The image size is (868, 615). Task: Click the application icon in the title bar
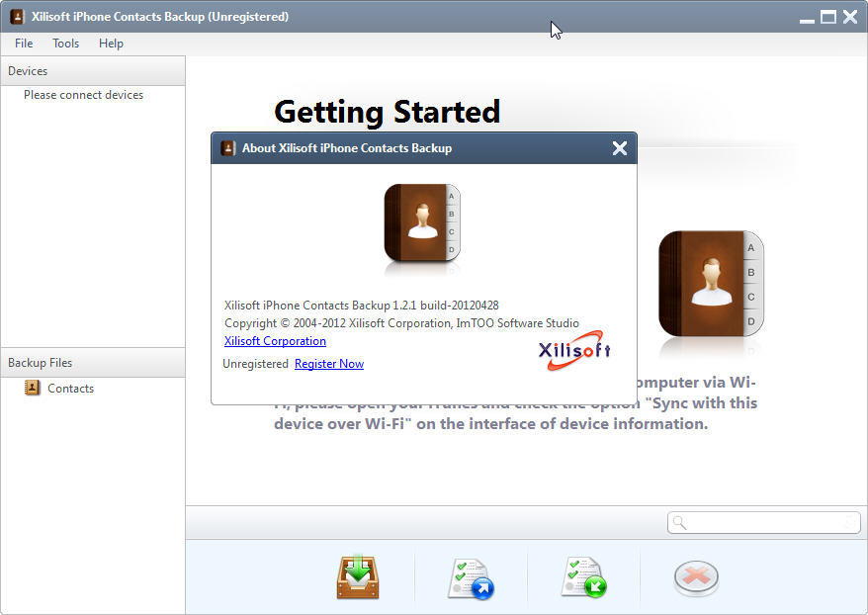coord(16,16)
